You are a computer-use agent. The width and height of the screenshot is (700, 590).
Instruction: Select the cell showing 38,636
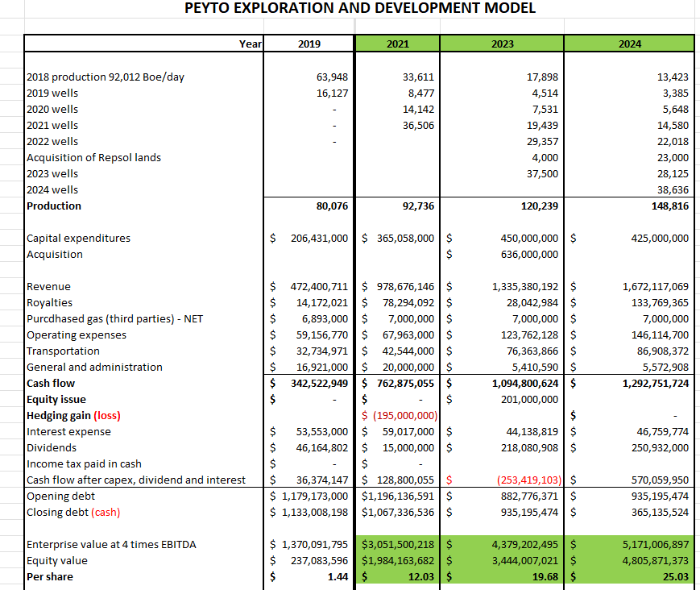pos(673,189)
